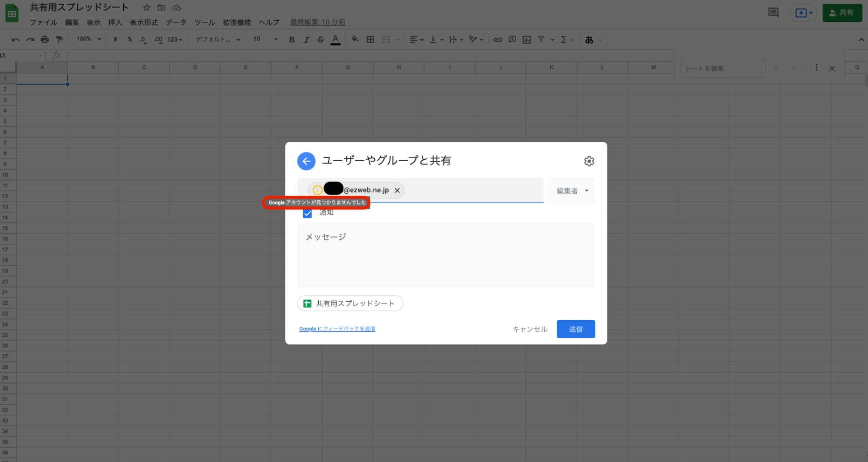868x462 pixels.
Task: Increase decimal places icon
Action: tap(158, 40)
